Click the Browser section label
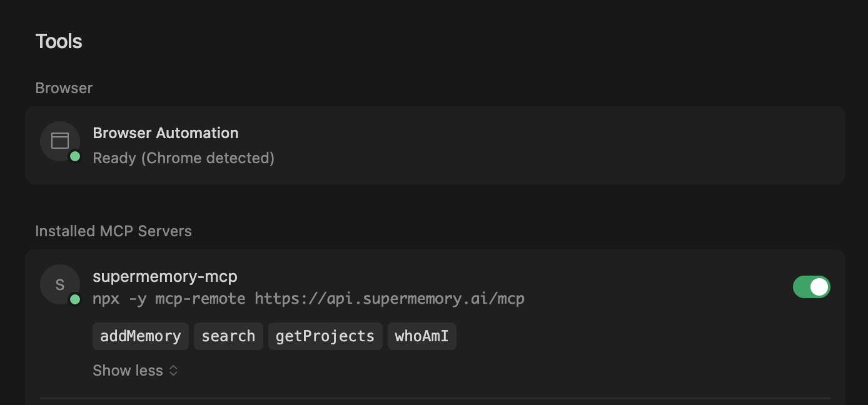The height and width of the screenshot is (405, 868). coord(64,88)
